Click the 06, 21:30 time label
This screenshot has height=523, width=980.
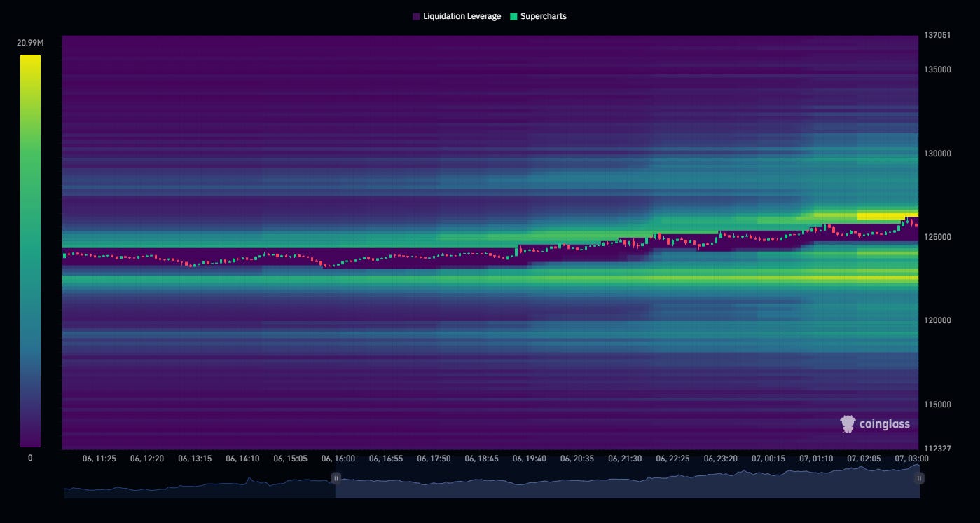coord(625,459)
